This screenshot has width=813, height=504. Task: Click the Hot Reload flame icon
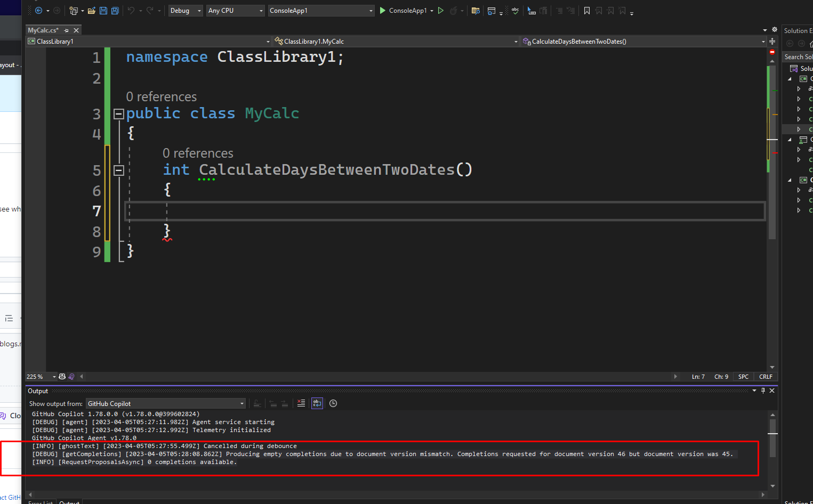tap(453, 11)
